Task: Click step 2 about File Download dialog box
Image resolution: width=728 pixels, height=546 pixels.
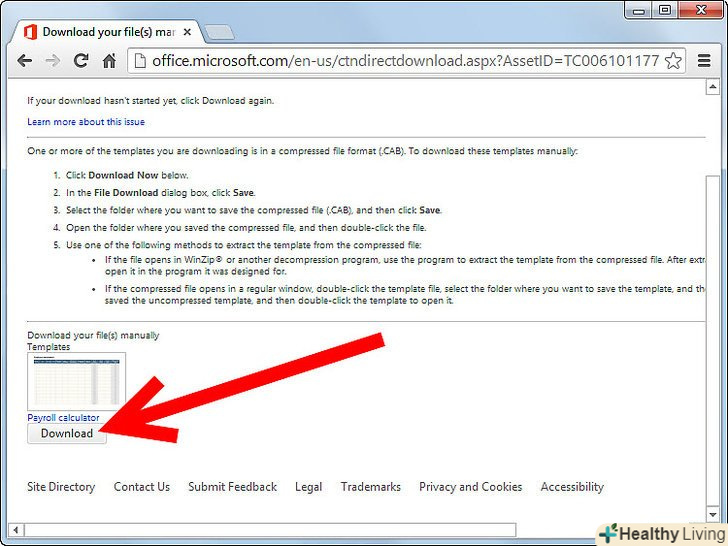Action: (x=160, y=193)
